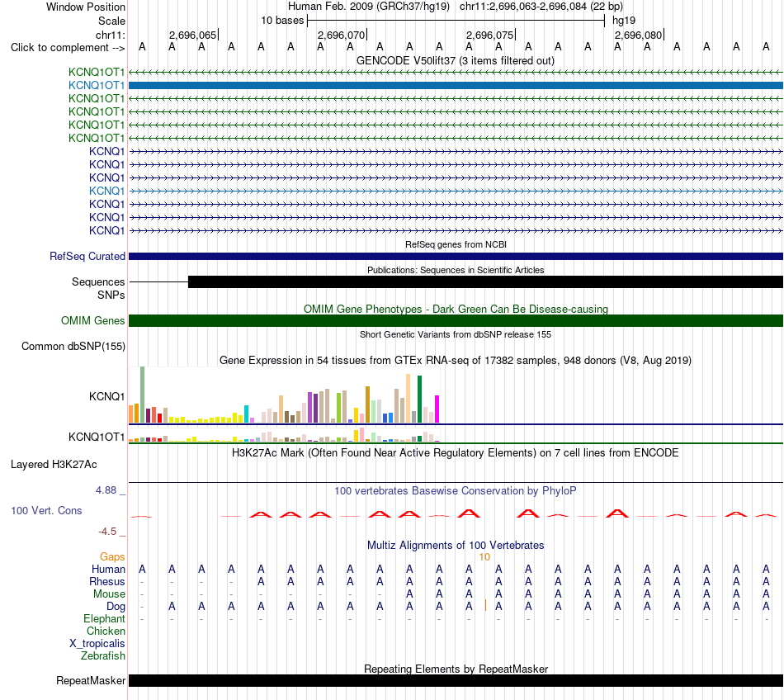
Task: Open 'Short Genetic Variants from dbSNP release 155' title
Action: [x=456, y=334]
